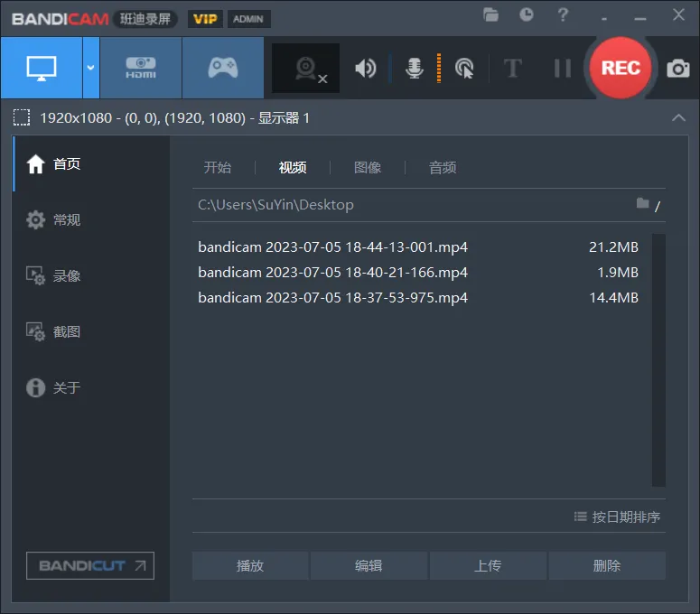
Task: Open output folder icon in title bar
Action: click(x=490, y=15)
